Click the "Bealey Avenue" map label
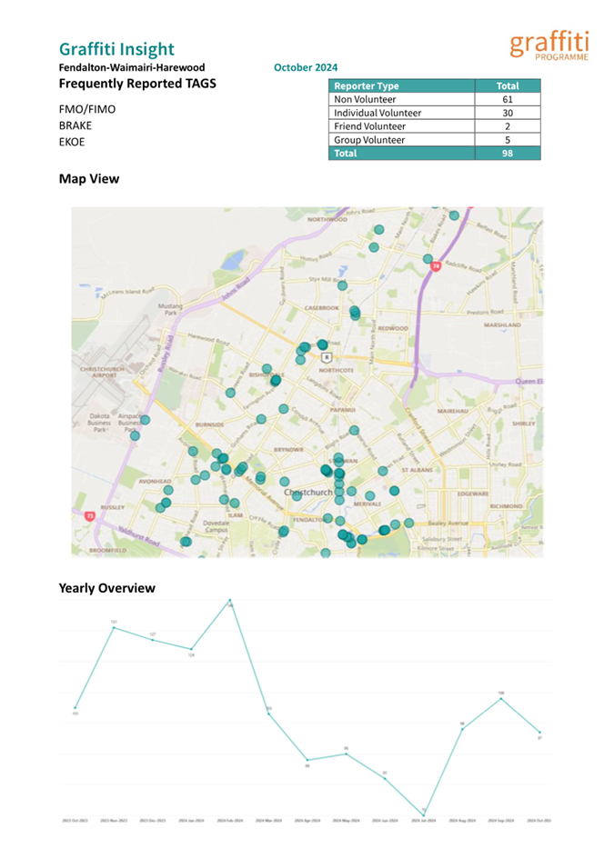 click(x=448, y=524)
